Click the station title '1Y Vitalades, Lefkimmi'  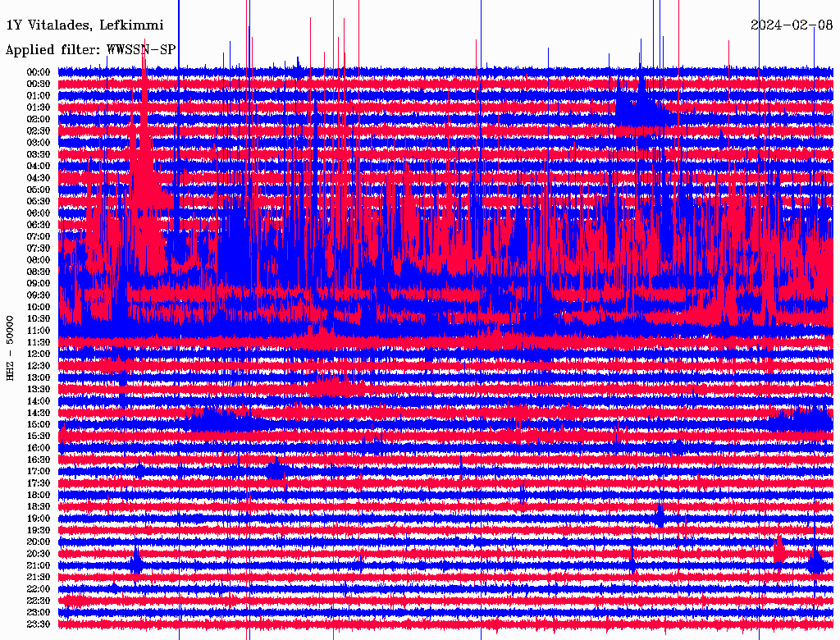(84, 25)
